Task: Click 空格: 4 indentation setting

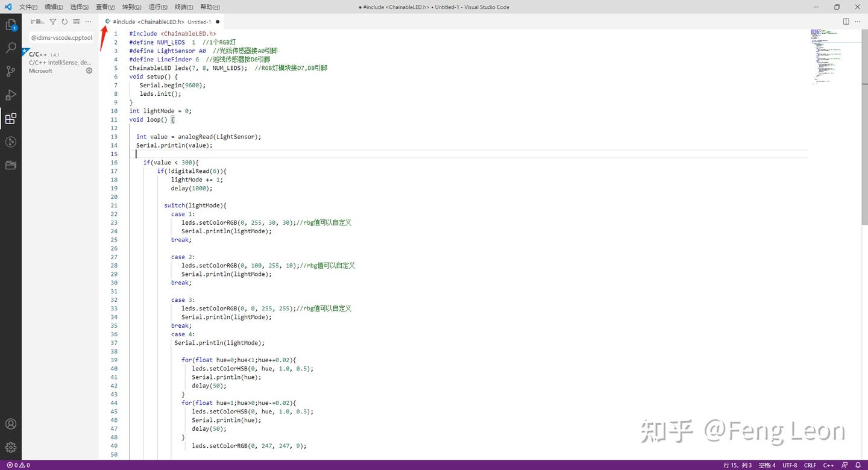Action: point(767,465)
